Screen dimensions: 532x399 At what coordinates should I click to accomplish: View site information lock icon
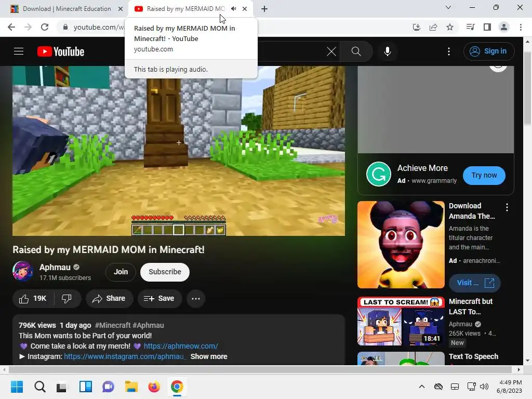65,27
